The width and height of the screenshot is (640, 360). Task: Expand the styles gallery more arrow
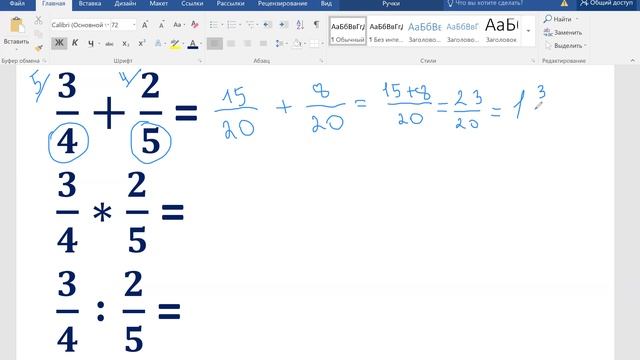pos(529,31)
